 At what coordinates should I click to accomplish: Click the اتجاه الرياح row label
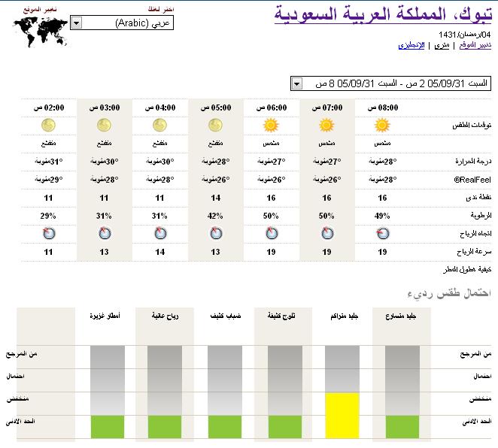coord(475,234)
